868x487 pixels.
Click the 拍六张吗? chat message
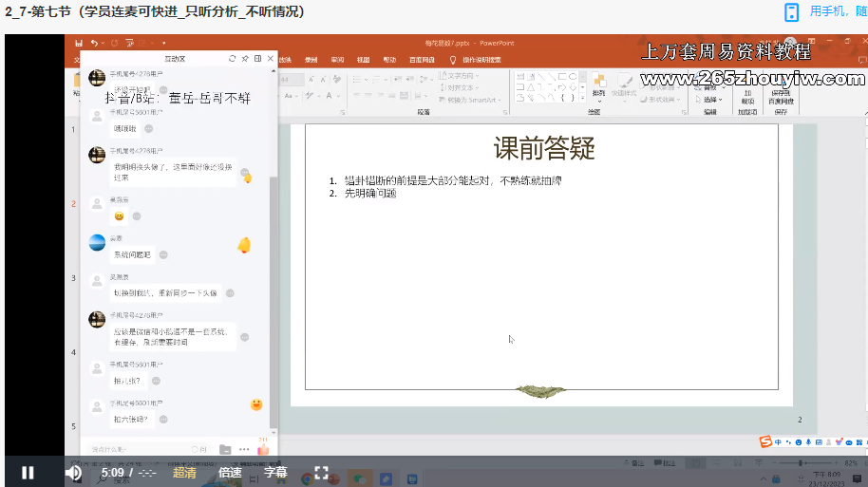131,419
